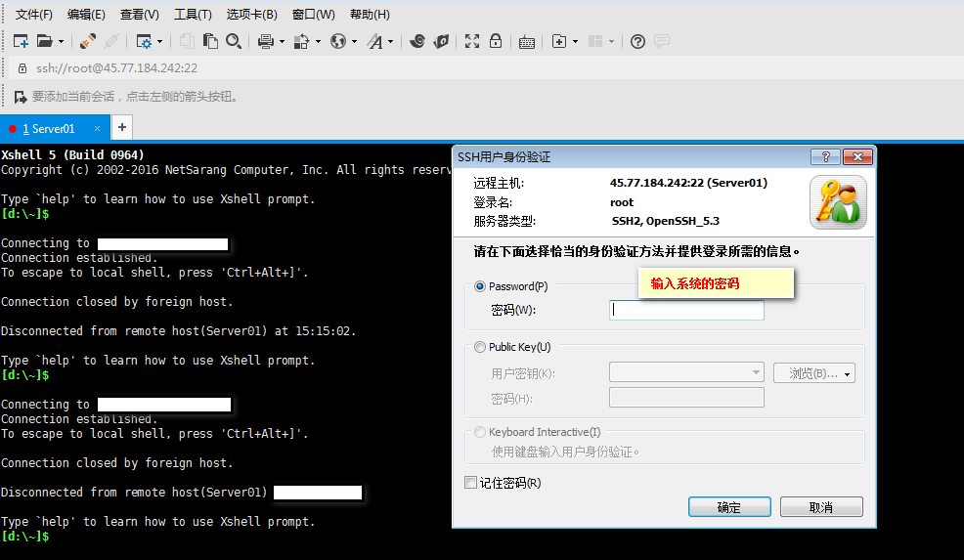Click the Color Scheme toolbar icon

tap(301, 41)
